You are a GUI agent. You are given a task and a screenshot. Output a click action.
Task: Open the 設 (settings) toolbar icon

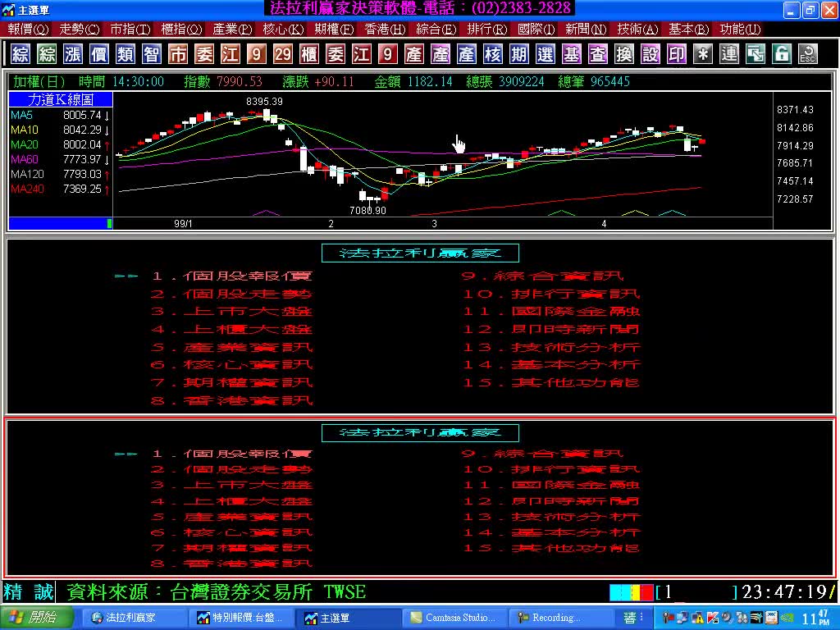point(651,54)
